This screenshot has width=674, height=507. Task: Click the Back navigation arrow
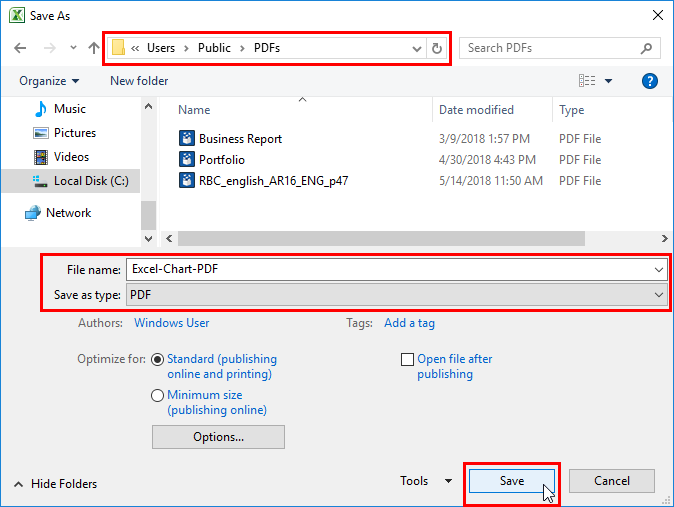[20, 48]
